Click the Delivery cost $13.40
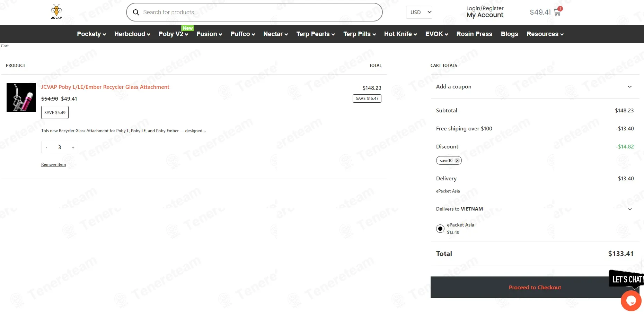This screenshot has width=644, height=316. click(x=626, y=179)
